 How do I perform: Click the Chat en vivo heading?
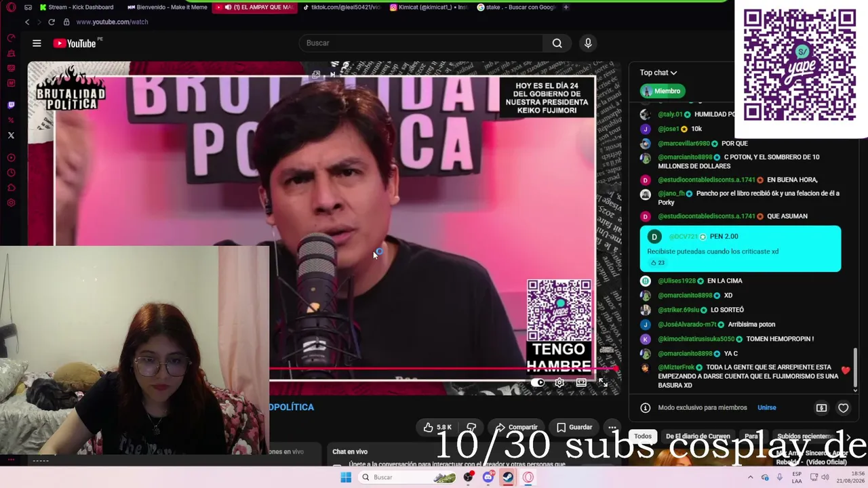click(350, 452)
